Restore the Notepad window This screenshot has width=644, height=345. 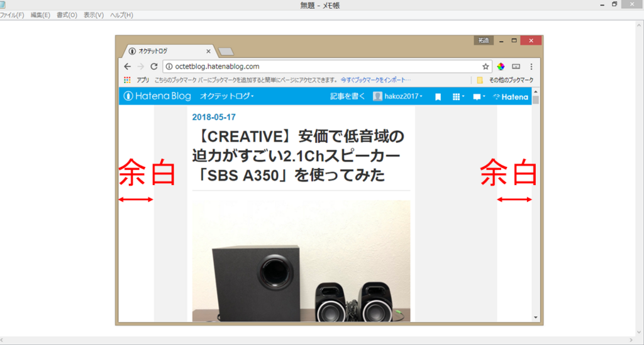coord(615,4)
